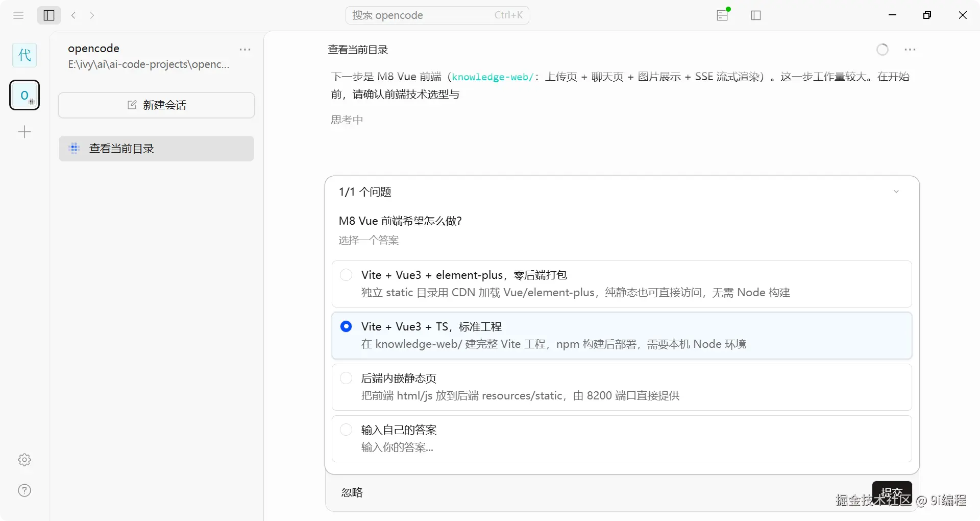Click the project path E:\ivy\ai text
The image size is (980, 521).
coord(149,64)
